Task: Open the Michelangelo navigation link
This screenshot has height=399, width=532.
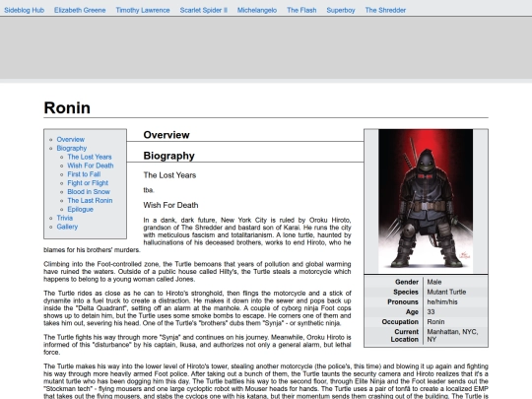Action: (x=257, y=10)
